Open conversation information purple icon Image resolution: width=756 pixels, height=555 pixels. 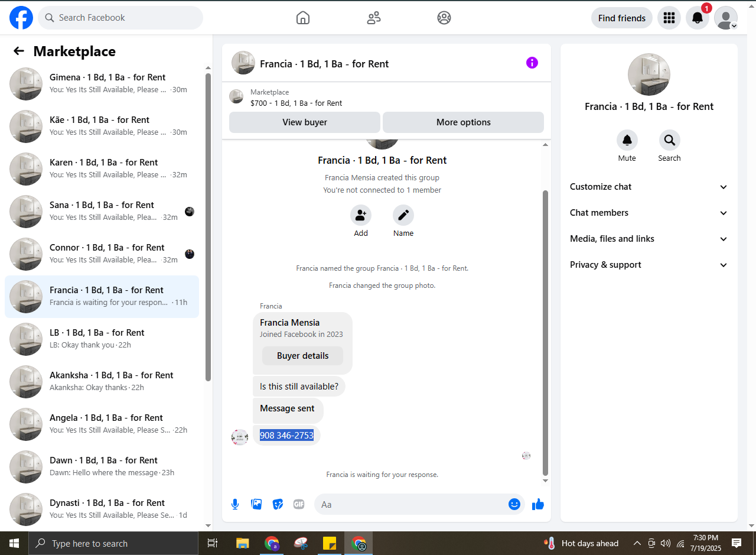coord(532,63)
